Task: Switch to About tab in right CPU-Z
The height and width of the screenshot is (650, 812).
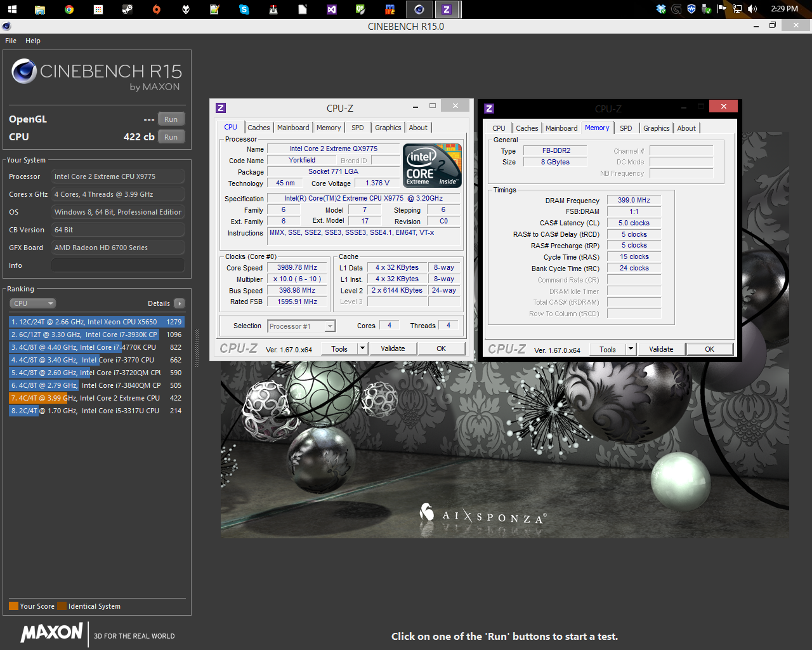Action: coord(686,128)
